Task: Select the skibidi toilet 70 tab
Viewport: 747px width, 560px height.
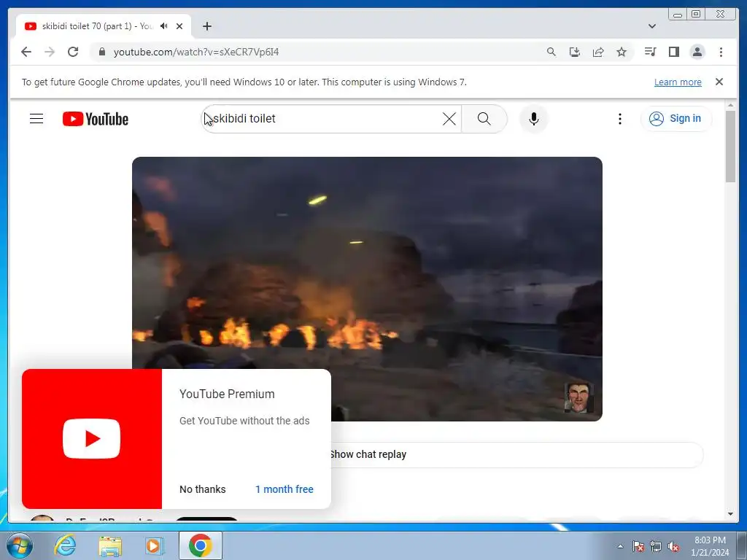Action: [x=104, y=26]
